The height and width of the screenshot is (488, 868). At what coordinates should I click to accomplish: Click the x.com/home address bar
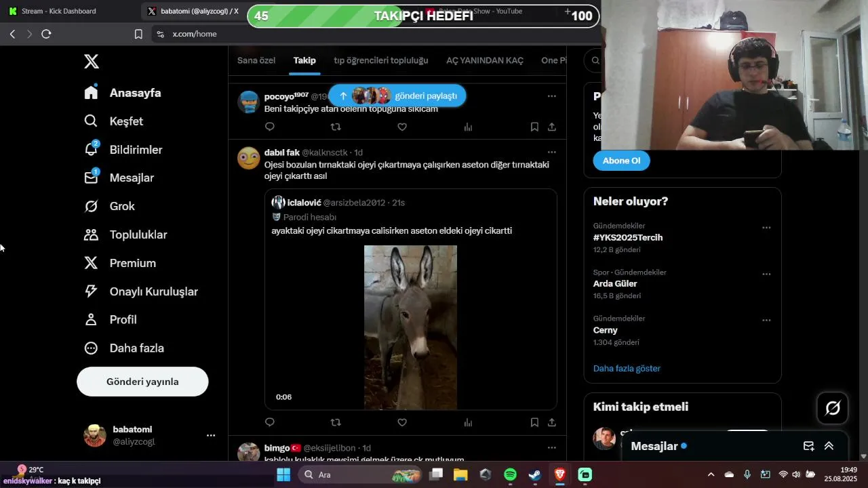(195, 34)
